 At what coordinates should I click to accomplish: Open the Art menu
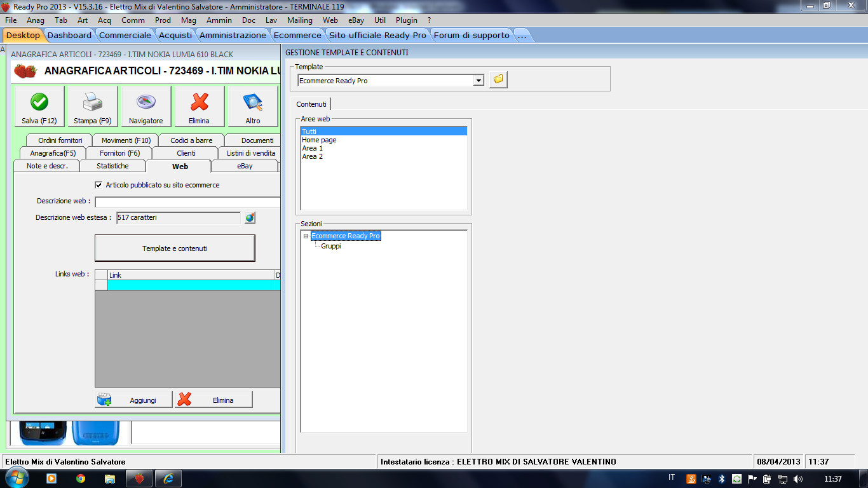pos(83,20)
